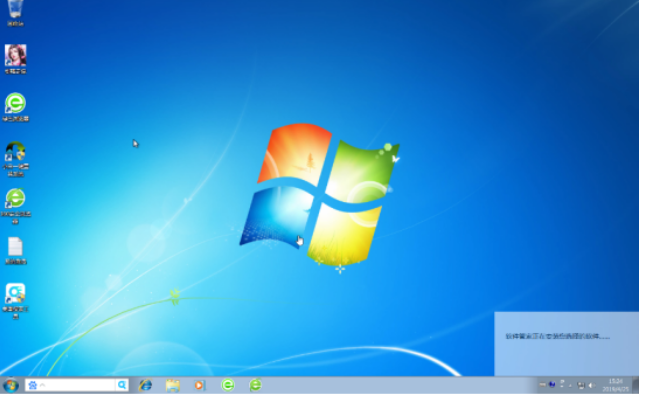Select the colorful shield-badged desktop shortcut
The image size is (646, 397).
[16, 159]
